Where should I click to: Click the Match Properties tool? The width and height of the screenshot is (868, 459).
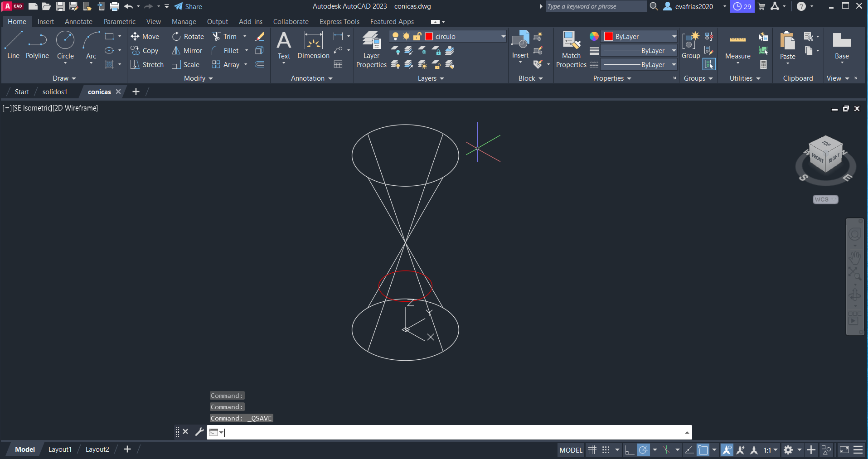coord(571,49)
